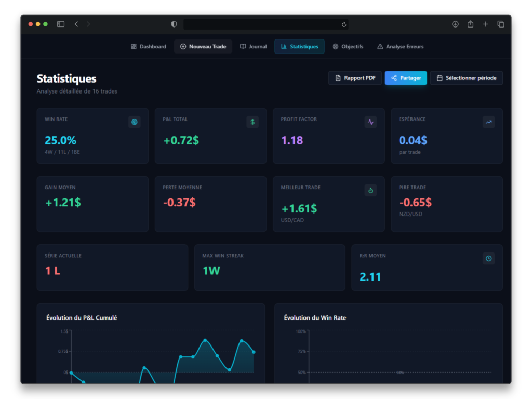Image resolution: width=532 pixels, height=399 pixels.
Task: Go to Analyse Erreurs tab
Action: [401, 46]
